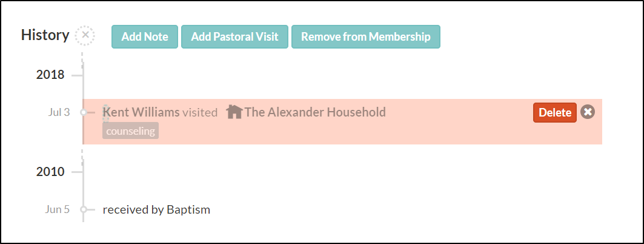Click the 2018 year heading
The width and height of the screenshot is (644, 244).
[50, 75]
